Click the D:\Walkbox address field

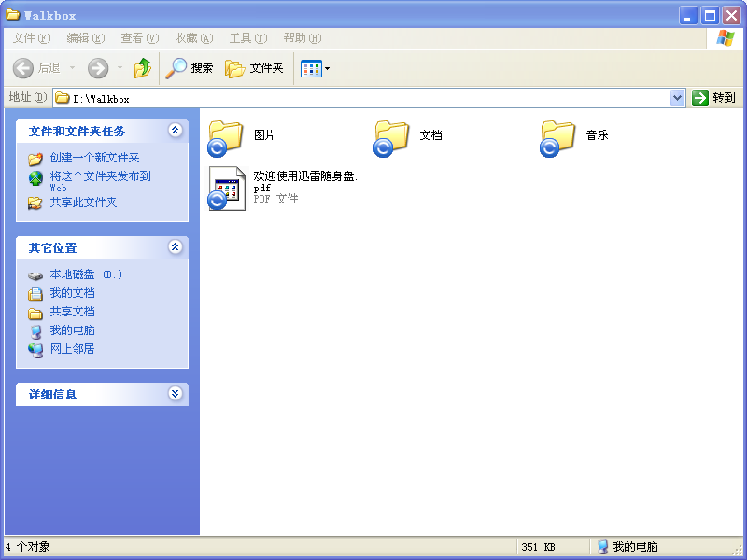click(x=362, y=98)
